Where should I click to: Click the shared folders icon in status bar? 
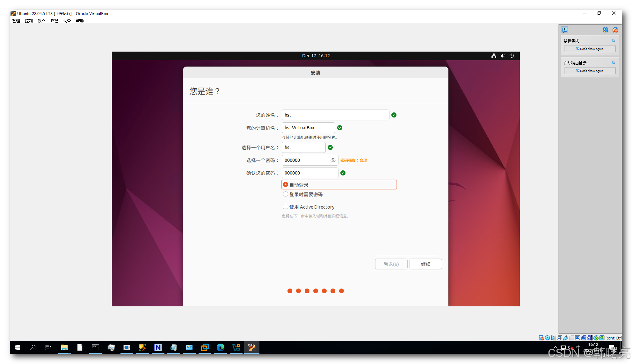(x=571, y=338)
